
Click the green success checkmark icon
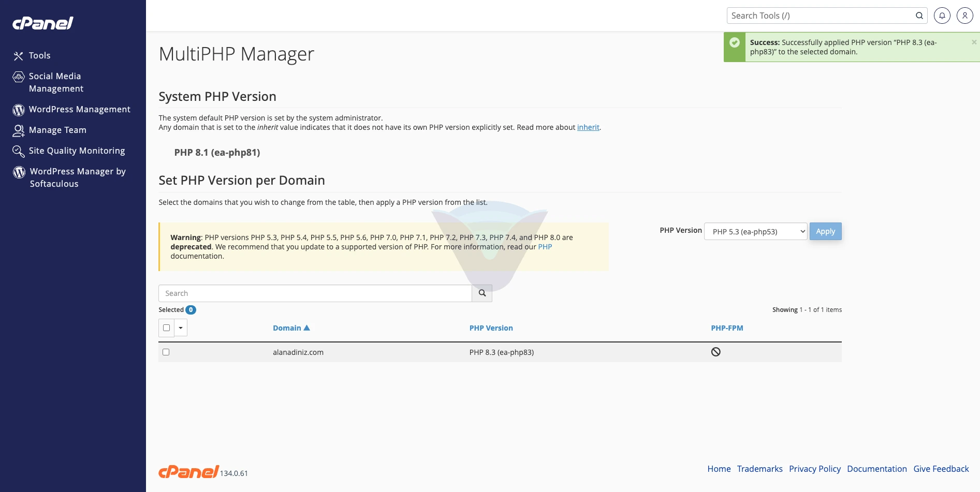(735, 42)
